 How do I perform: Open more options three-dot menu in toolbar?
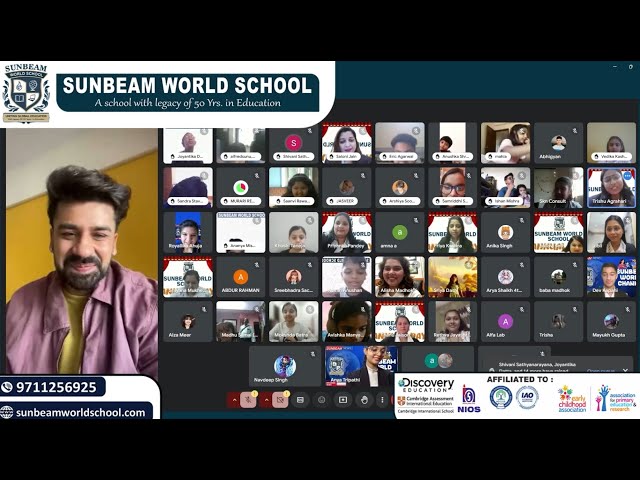pos(382,400)
